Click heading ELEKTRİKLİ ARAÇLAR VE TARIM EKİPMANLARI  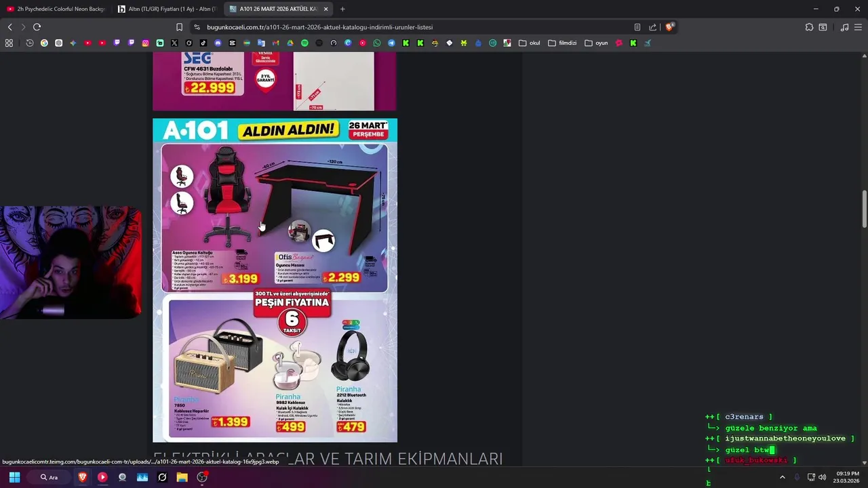click(328, 459)
